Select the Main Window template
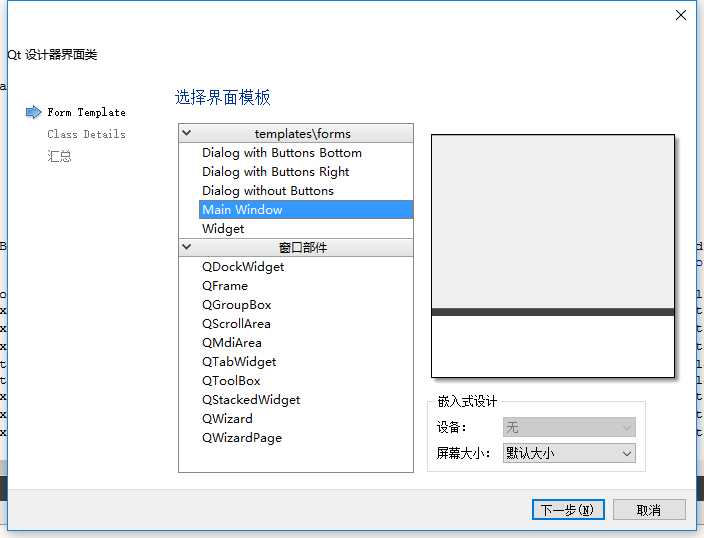The height and width of the screenshot is (538, 704). point(306,210)
